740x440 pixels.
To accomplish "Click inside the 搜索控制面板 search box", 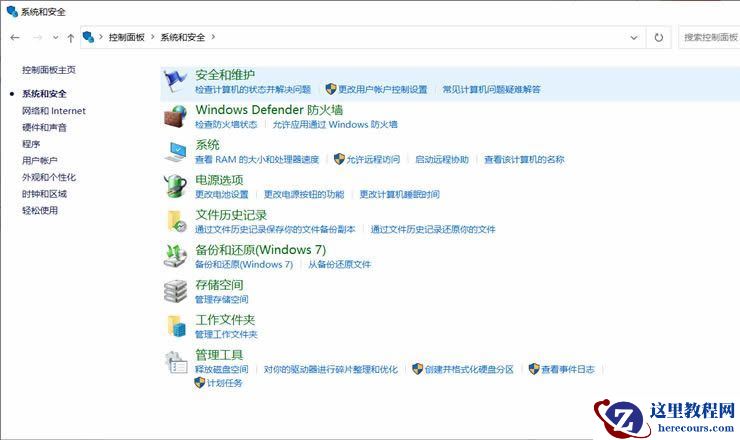I will (709, 37).
